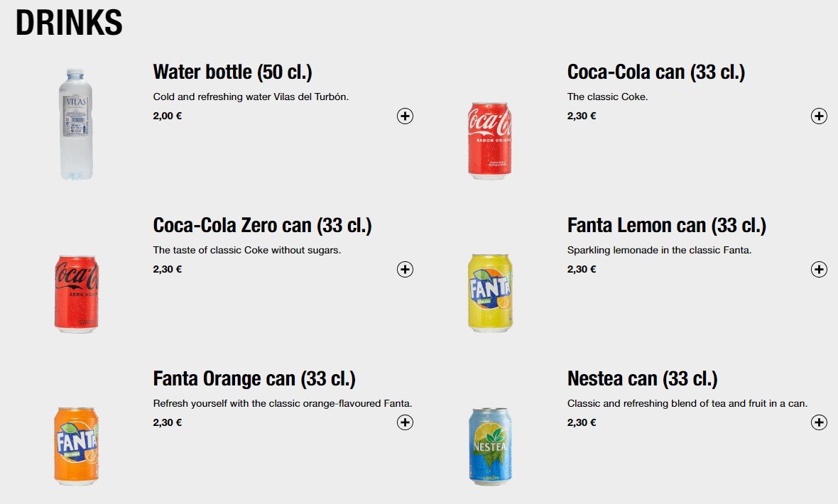The image size is (838, 504).
Task: Add Nestea can with plus button
Action: click(819, 423)
